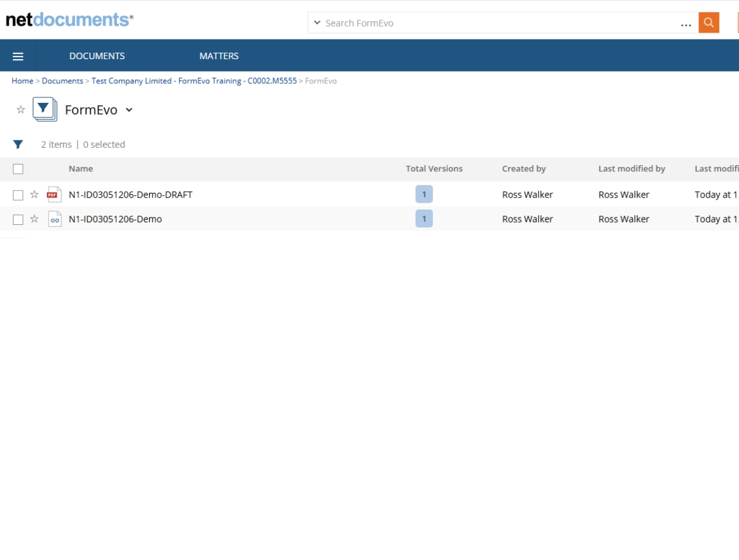Click the FormEvo saved filter icon

(45, 109)
